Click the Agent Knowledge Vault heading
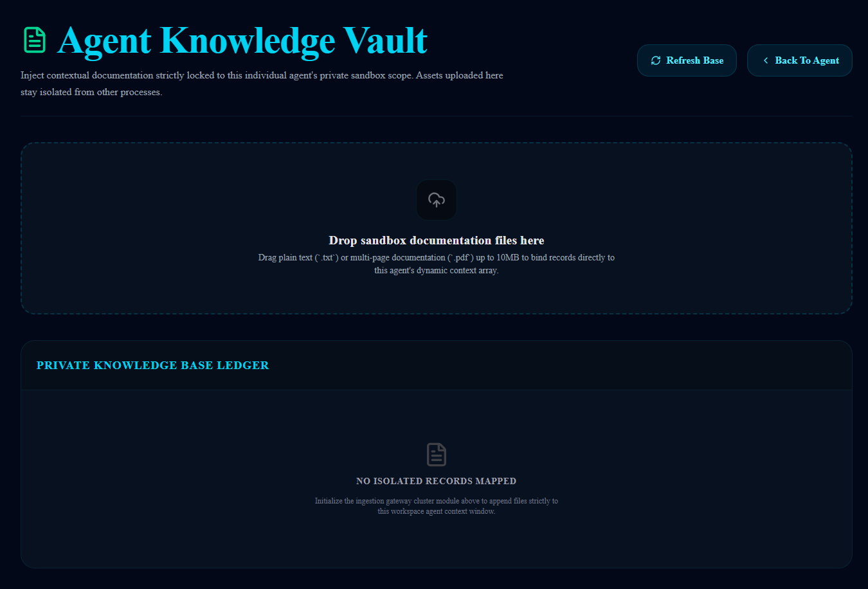Screen dimensions: 868x589 242,41
